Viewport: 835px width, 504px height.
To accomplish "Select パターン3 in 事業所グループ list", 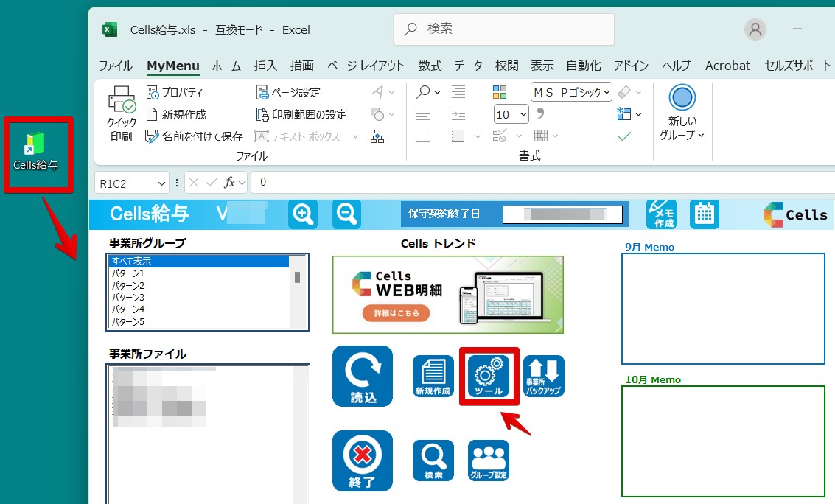I will [200, 298].
